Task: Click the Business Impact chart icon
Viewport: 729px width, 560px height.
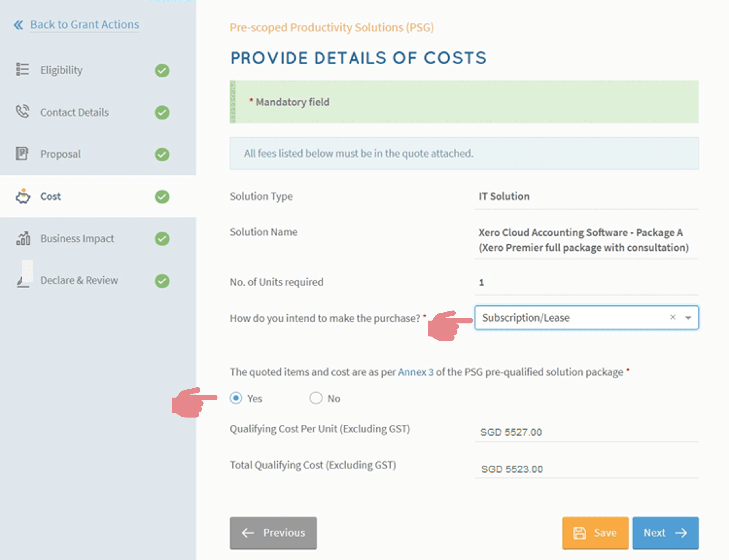Action: [23, 238]
